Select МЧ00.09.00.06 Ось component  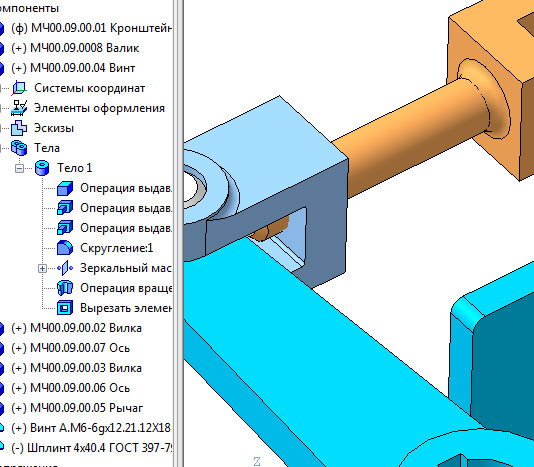coord(70,388)
